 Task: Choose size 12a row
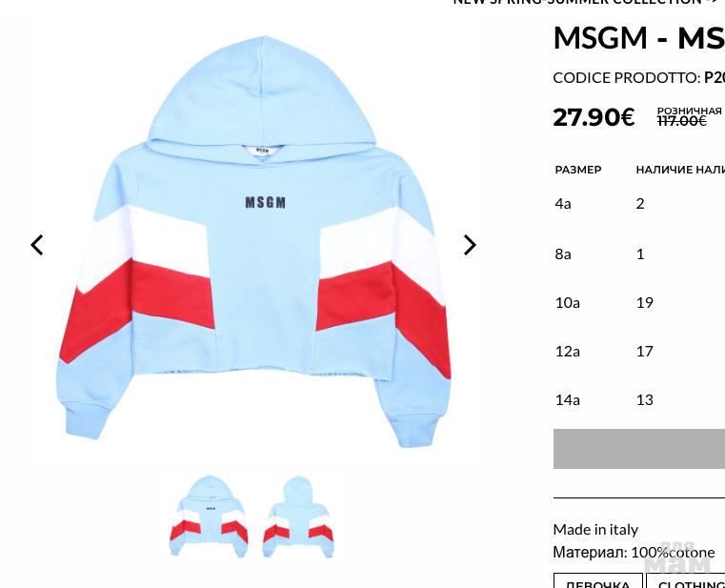point(639,351)
